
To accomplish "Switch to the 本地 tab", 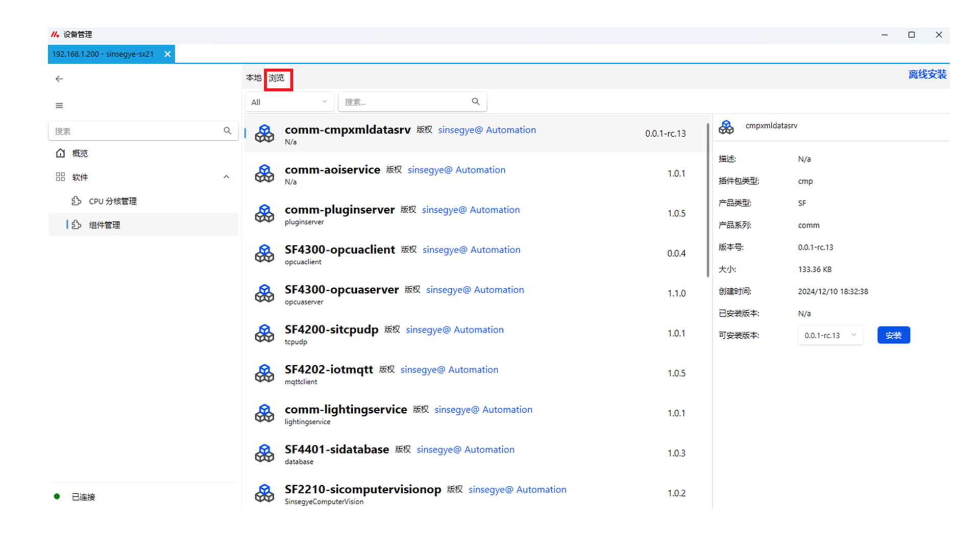I will click(x=253, y=78).
